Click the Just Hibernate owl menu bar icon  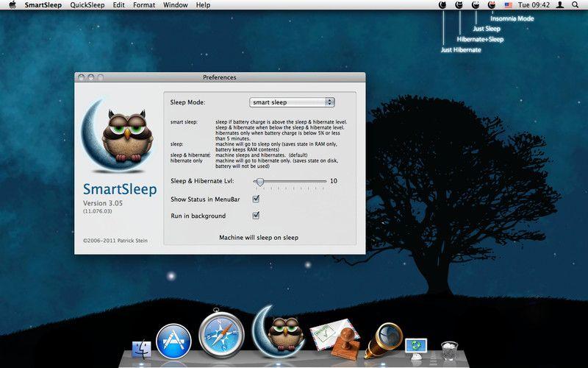443,5
